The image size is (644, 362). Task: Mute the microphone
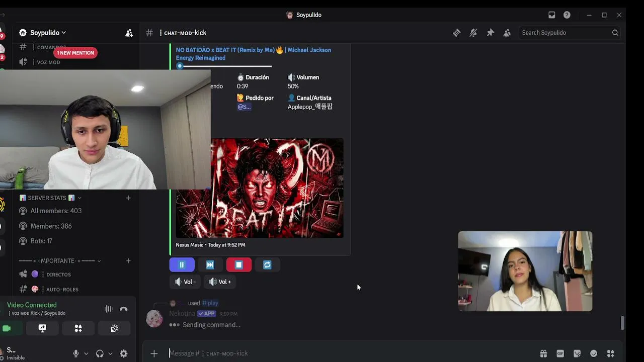coord(76,353)
